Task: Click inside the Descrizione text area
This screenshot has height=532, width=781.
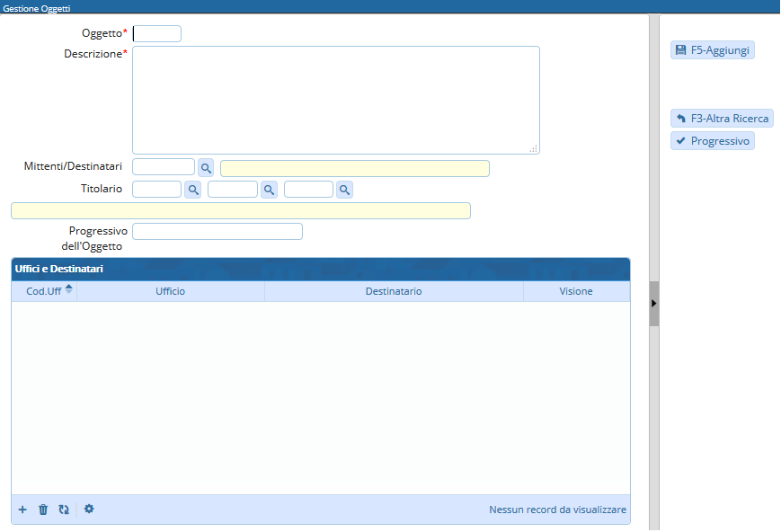Action: pos(335,100)
